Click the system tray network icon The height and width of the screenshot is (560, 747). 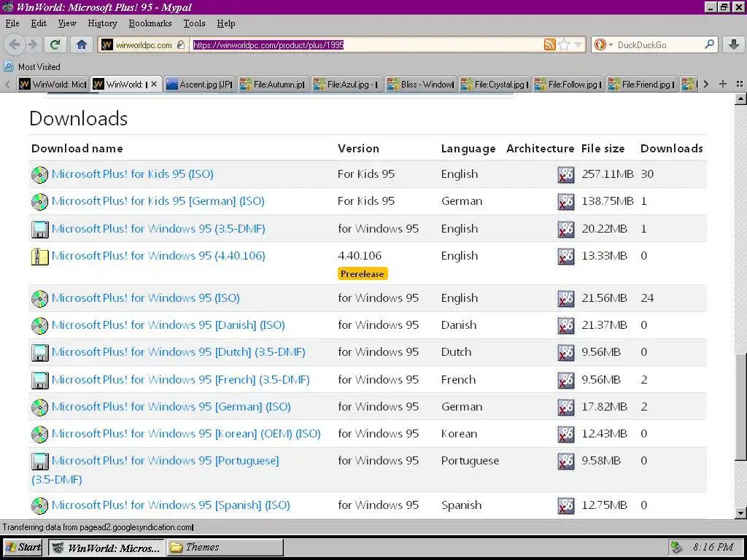677,547
